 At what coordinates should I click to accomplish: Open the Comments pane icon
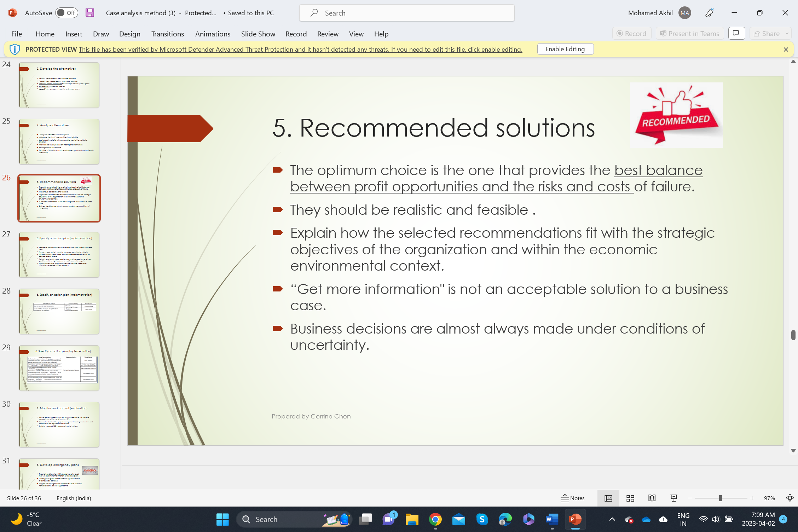736,33
